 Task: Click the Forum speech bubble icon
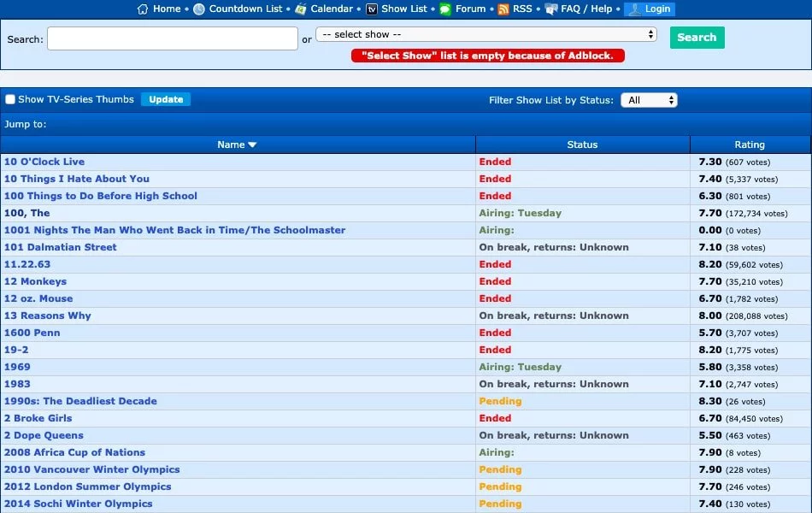[445, 9]
